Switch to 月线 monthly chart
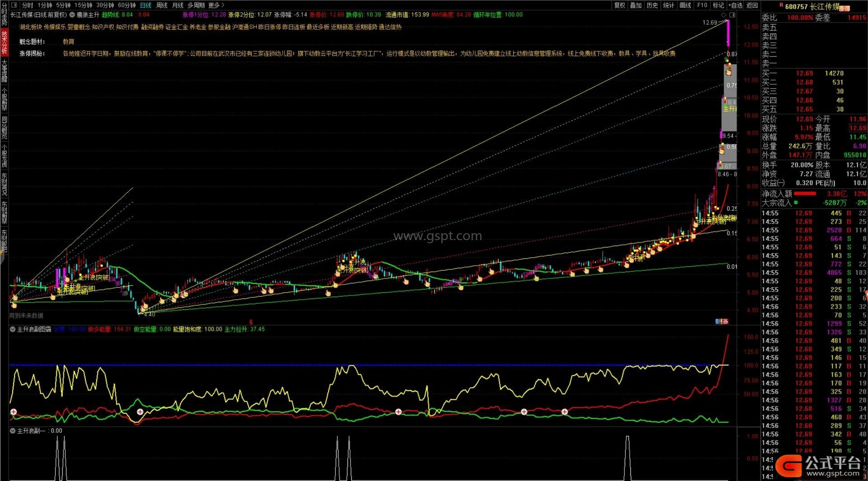 [x=178, y=5]
